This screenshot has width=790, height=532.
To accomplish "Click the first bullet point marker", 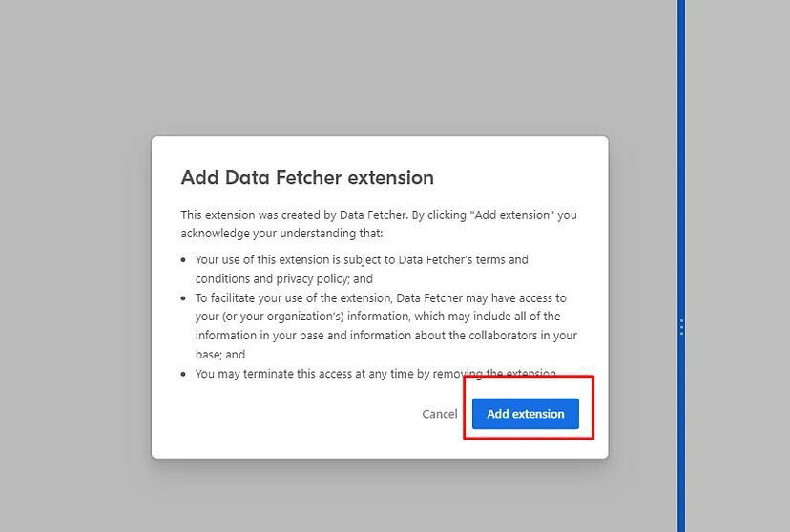I will pyautogui.click(x=184, y=260).
